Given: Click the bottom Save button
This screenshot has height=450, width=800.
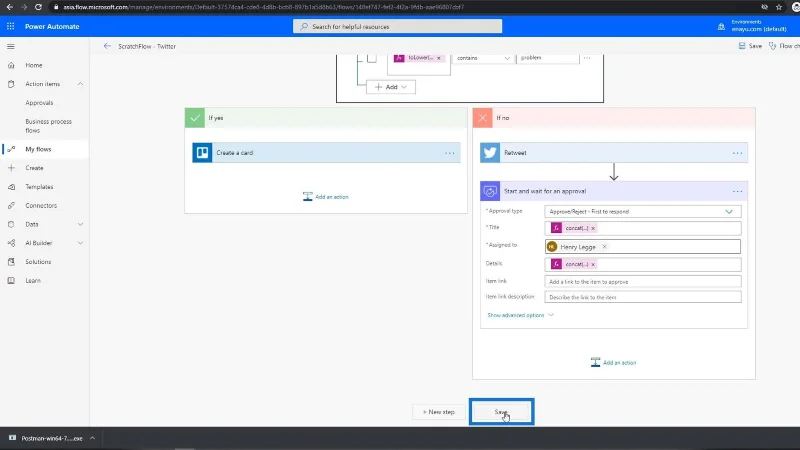Looking at the screenshot, I should pos(501,412).
